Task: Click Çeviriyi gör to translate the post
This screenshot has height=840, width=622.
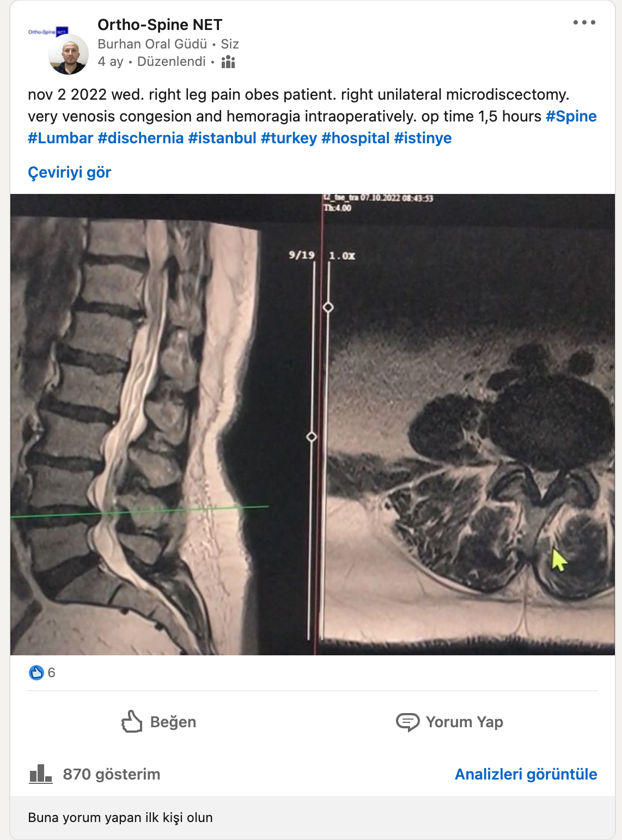Action: 69,173
